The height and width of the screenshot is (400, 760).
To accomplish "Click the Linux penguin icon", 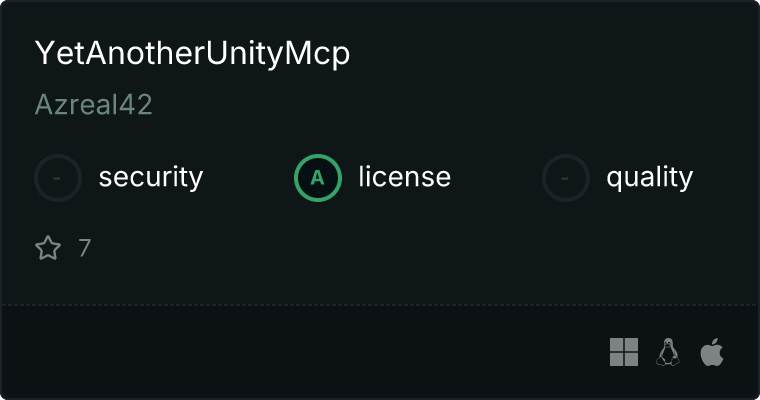I will click(x=668, y=352).
